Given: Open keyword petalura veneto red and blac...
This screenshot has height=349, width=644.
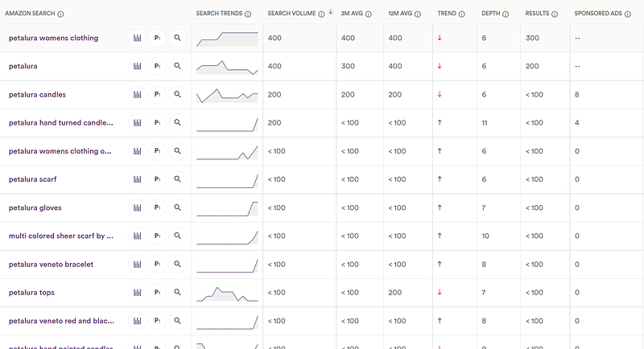Looking at the screenshot, I should pos(62,321).
